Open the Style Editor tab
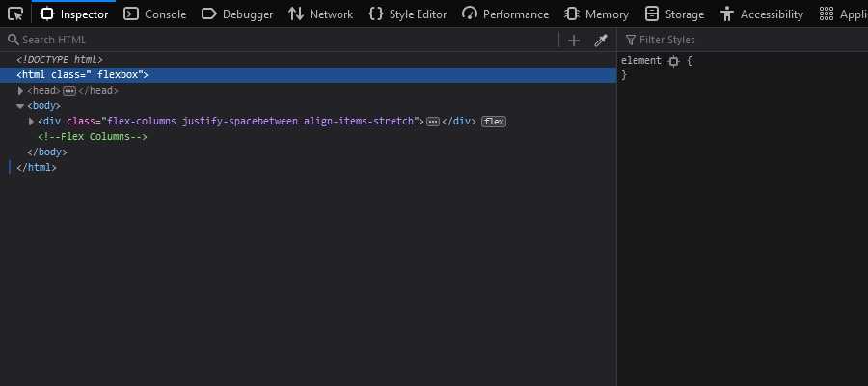The width and height of the screenshot is (868, 386). click(x=408, y=14)
